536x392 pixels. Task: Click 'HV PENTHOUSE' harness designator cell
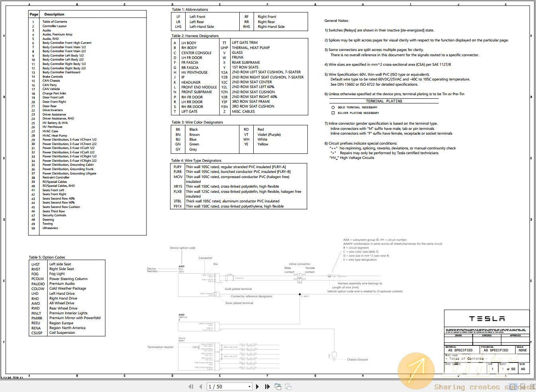tap(194, 73)
